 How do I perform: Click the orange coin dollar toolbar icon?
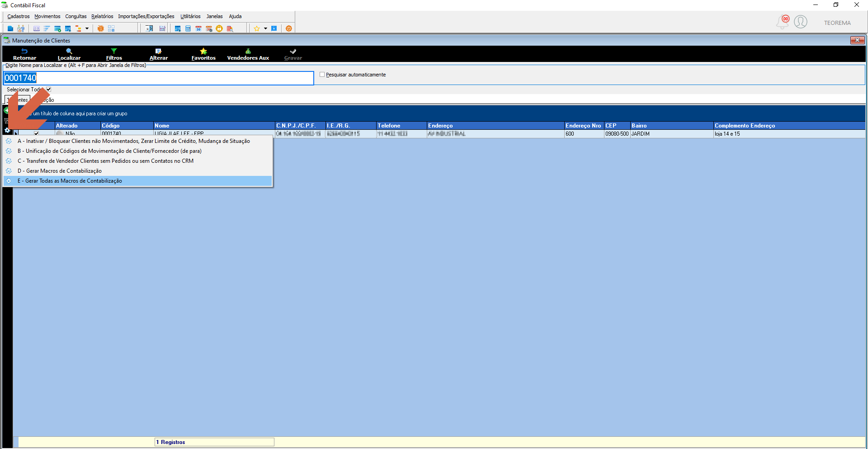pyautogui.click(x=100, y=28)
